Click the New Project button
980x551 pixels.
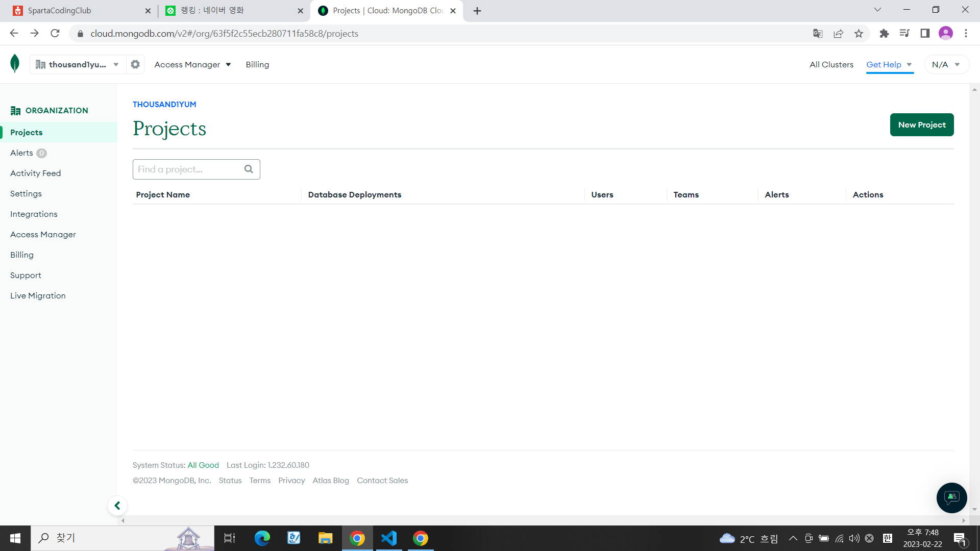pyautogui.click(x=922, y=125)
